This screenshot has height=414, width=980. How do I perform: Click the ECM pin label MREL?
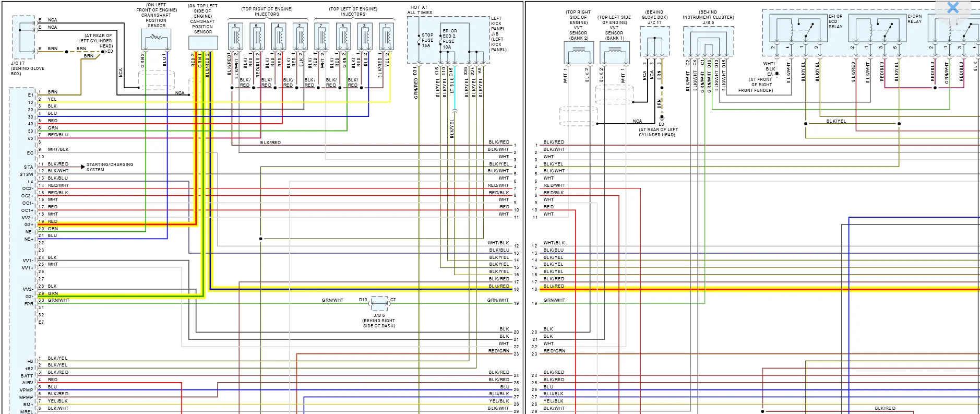pyautogui.click(x=27, y=411)
